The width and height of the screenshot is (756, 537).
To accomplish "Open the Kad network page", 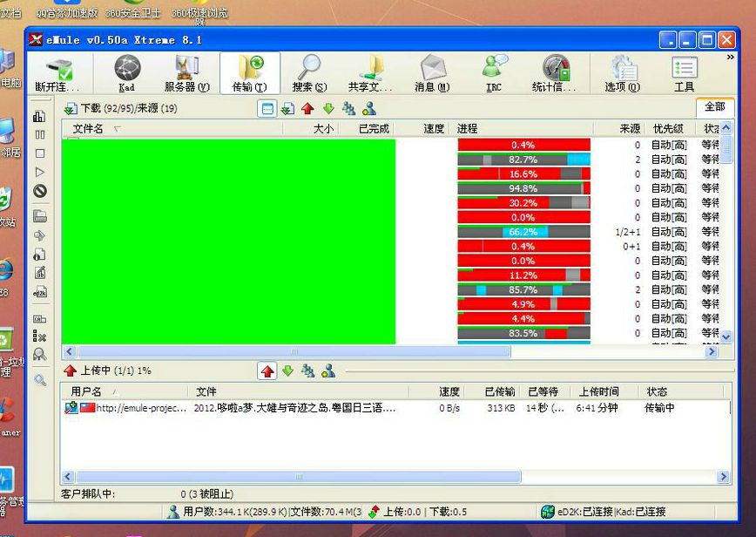I will click(x=127, y=73).
